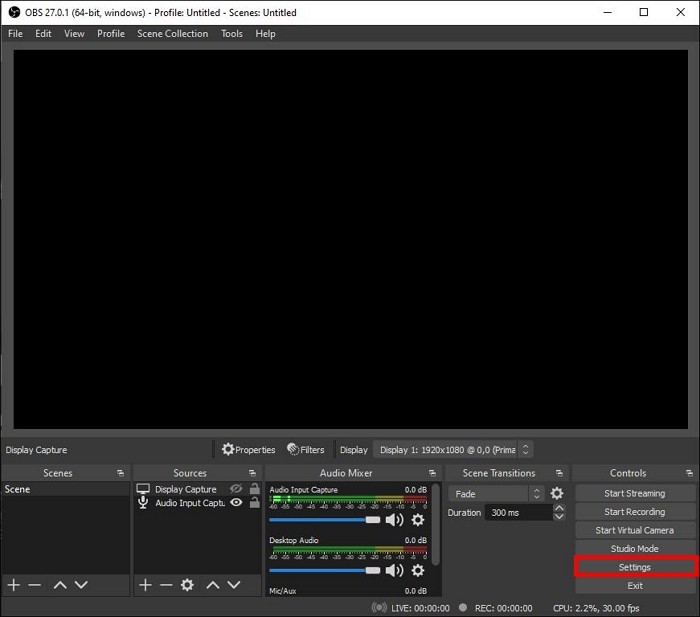Click the REC status dot icon
Screen dimensions: 700x617
(x=463, y=607)
